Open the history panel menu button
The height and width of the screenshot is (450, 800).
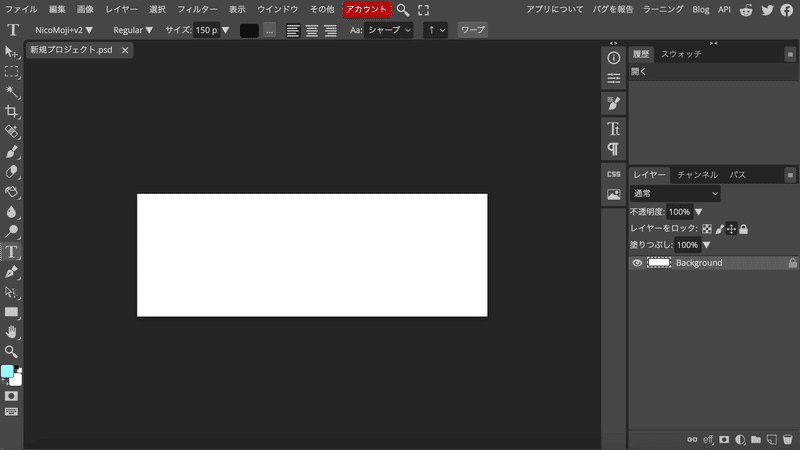(x=790, y=54)
